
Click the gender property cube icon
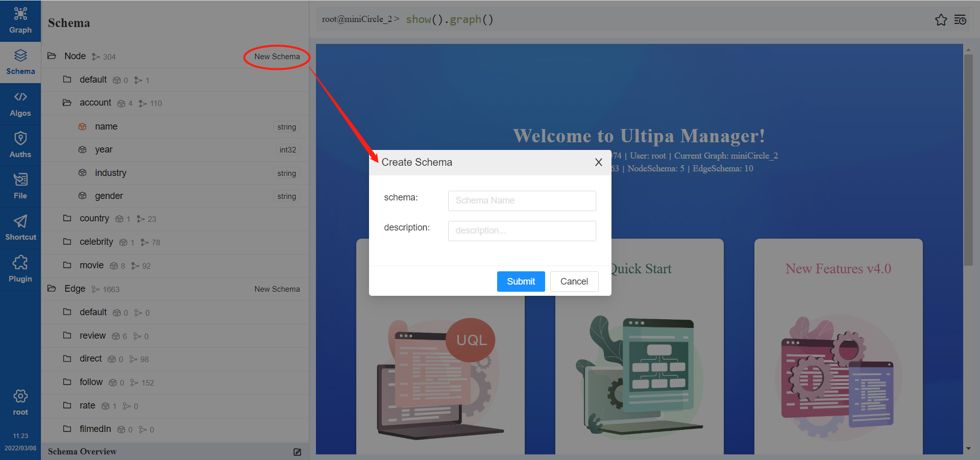pyautogui.click(x=82, y=196)
